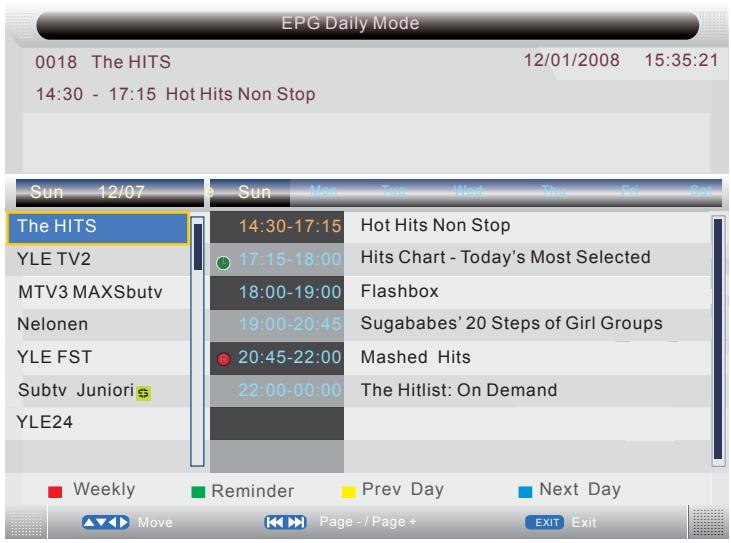Select Hits Chart - Today's Most Selected
This screenshot has width=731, height=543.
[x=528, y=258]
